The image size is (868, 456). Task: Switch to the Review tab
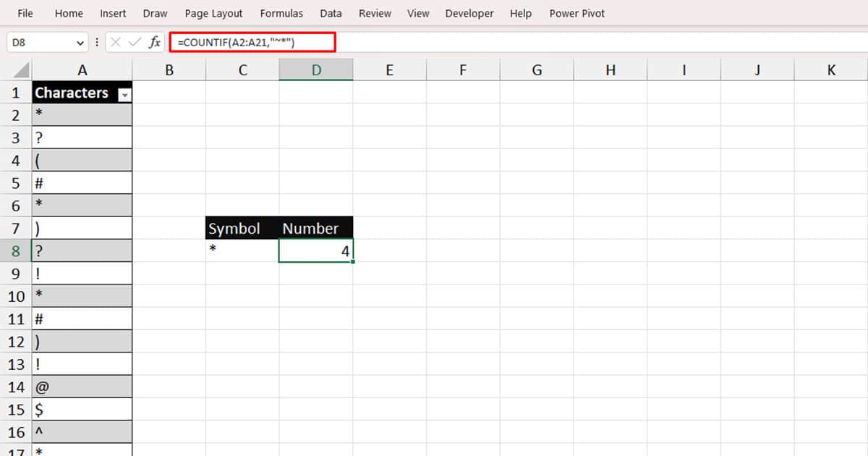pos(375,13)
